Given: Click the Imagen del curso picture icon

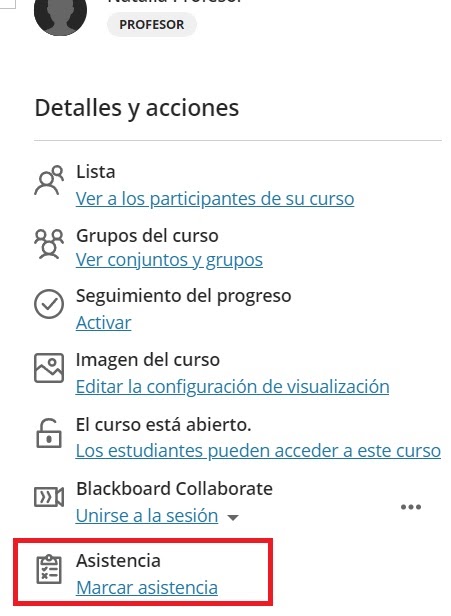Looking at the screenshot, I should 49,368.
